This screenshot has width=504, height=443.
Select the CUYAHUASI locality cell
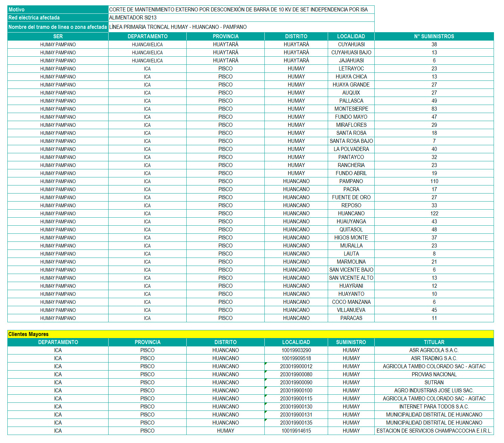coord(351,45)
